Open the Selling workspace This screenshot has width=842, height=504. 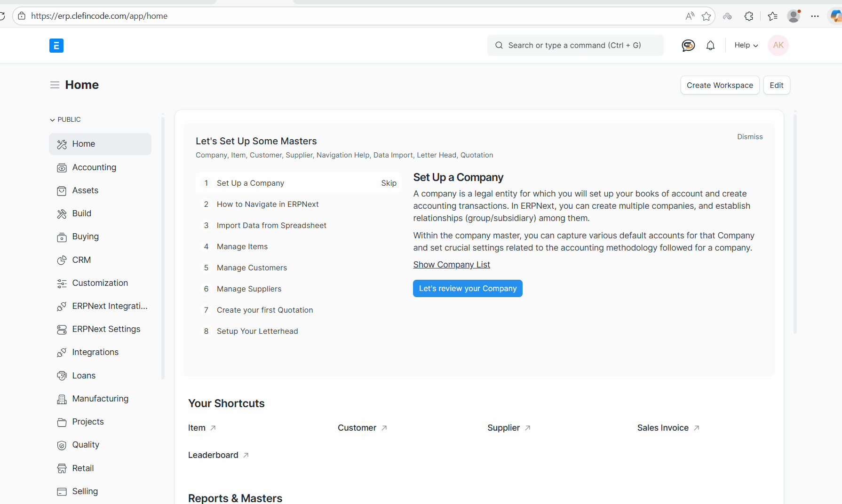[x=85, y=491]
